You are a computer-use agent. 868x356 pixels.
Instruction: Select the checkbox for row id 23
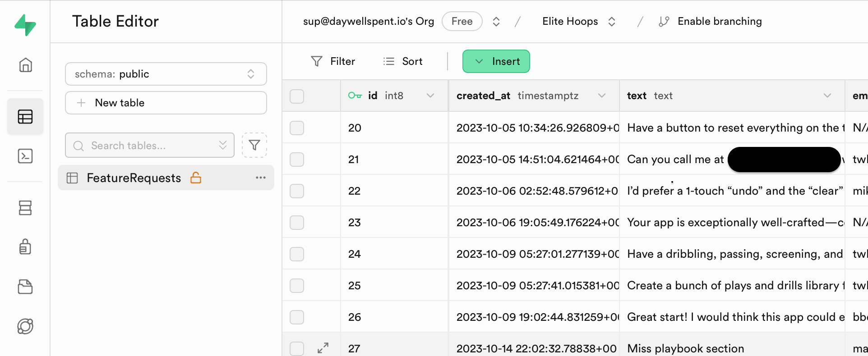(297, 223)
